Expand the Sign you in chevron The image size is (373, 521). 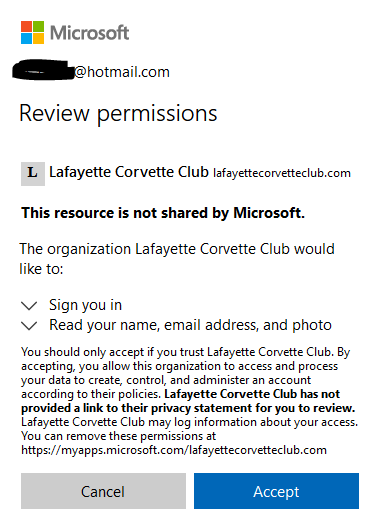coord(29,305)
